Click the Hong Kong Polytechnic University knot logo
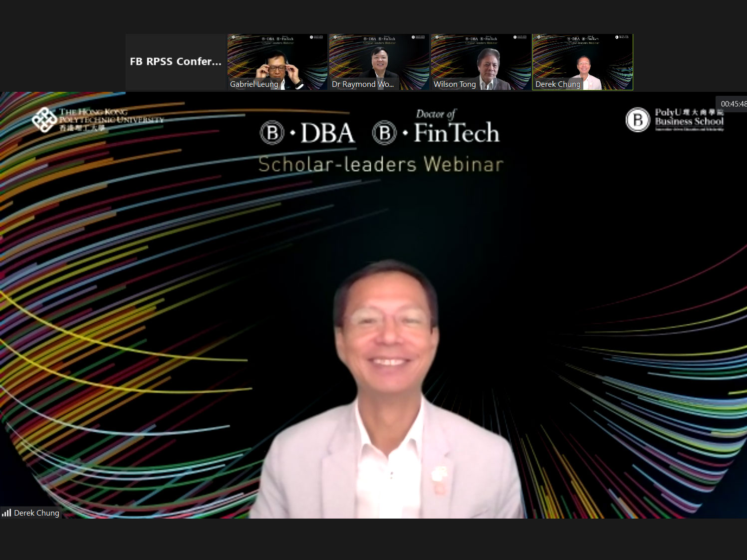This screenshot has width=747, height=560. [x=44, y=120]
